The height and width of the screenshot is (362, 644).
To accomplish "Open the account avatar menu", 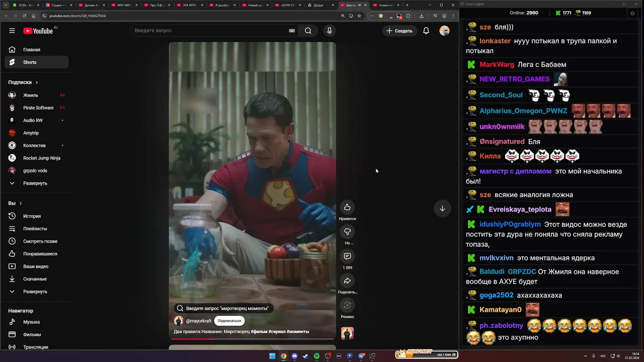I will 444,31.
